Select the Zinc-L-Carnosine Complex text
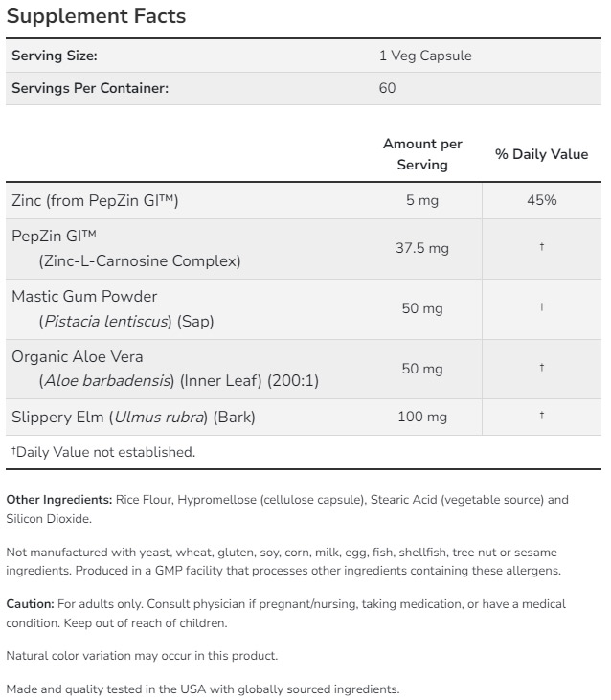Image resolution: width=611 pixels, height=700 pixels. [140, 260]
